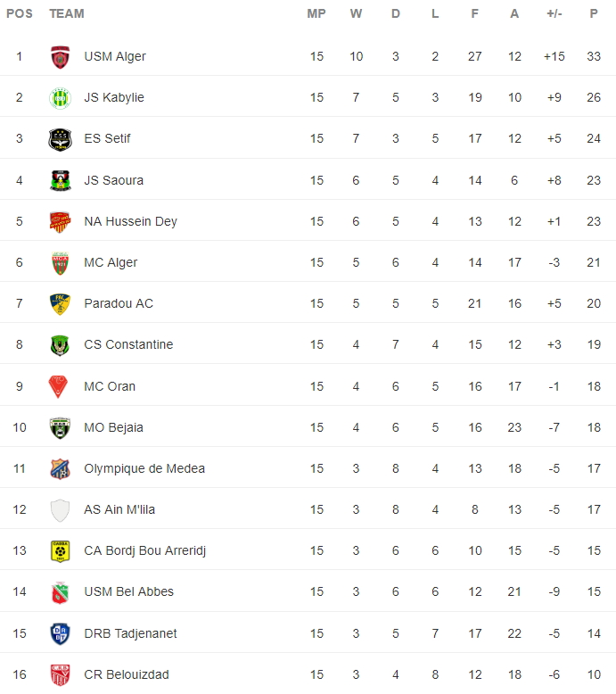This screenshot has width=616, height=694.
Task: Click the MP column header
Action: click(x=316, y=13)
